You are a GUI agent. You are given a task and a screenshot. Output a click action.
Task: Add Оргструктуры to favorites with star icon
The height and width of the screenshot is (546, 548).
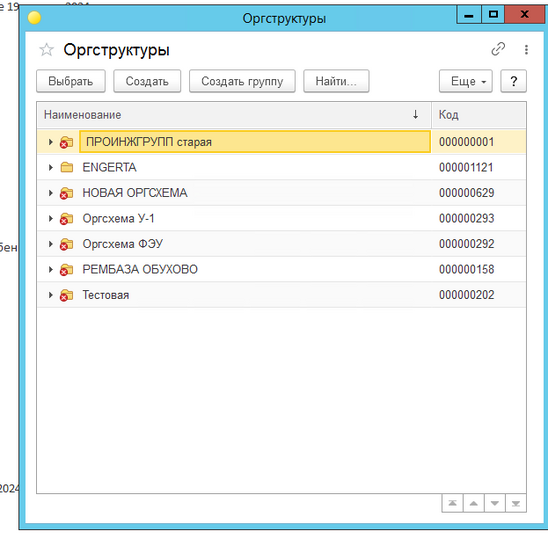pos(46,50)
